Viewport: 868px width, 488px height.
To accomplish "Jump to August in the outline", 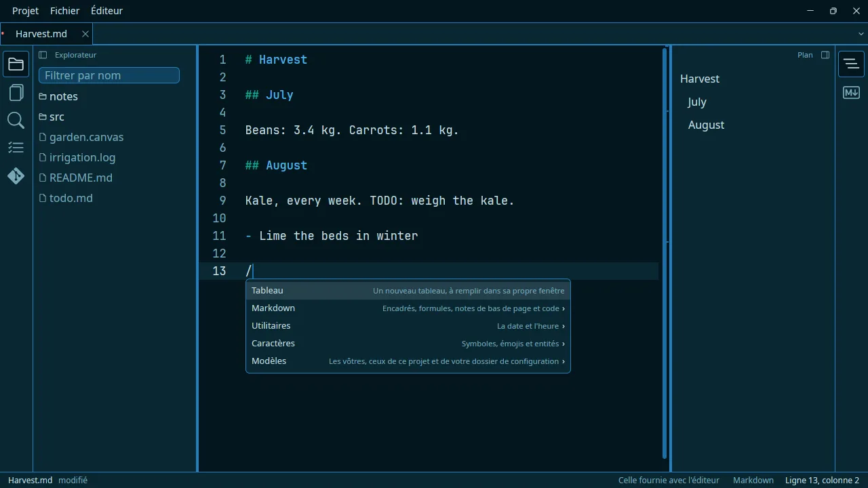I will (706, 125).
